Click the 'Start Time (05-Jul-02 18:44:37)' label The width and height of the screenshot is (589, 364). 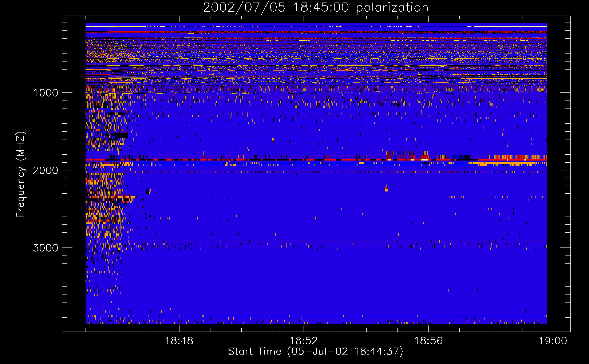tap(316, 352)
